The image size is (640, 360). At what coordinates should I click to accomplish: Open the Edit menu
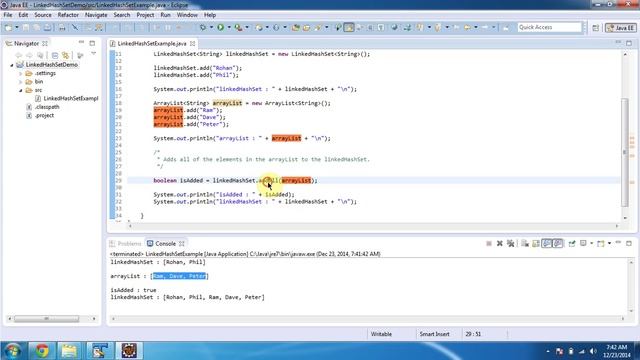point(23,15)
